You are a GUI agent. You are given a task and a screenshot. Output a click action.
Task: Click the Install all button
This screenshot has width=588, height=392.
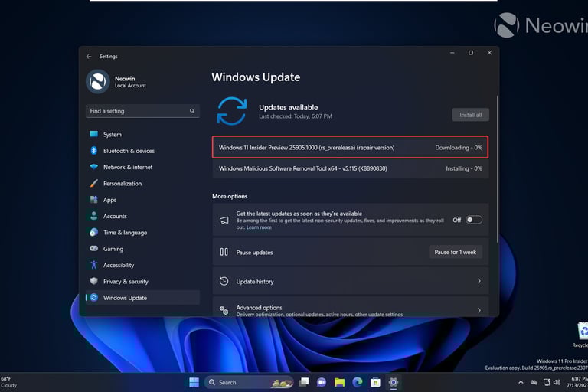[x=471, y=115]
